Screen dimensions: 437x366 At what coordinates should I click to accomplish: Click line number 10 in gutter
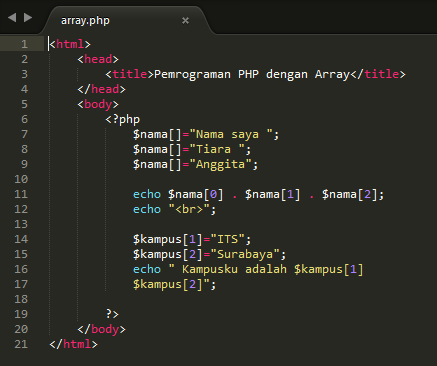21,179
